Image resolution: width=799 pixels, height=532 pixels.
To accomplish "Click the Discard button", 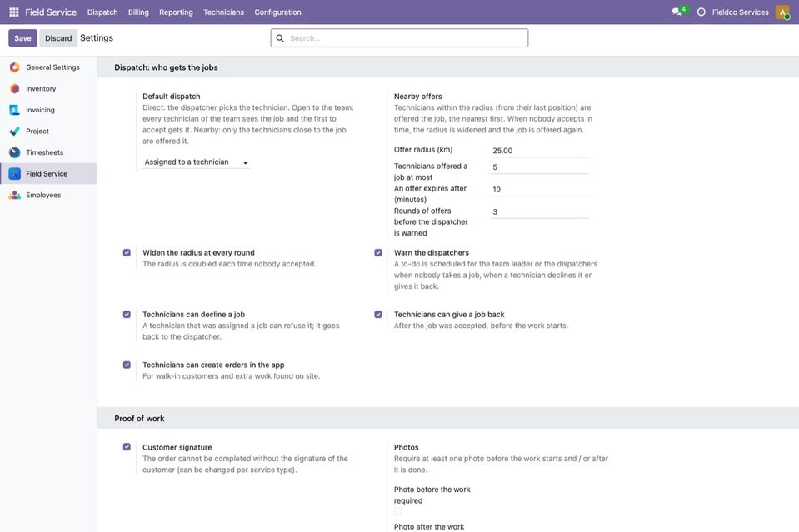I will pos(58,38).
